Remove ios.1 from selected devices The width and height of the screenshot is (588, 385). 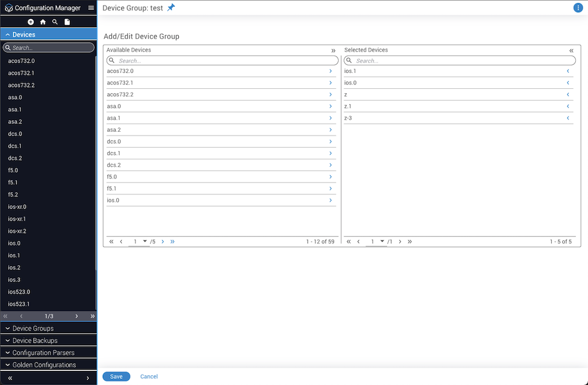568,71
